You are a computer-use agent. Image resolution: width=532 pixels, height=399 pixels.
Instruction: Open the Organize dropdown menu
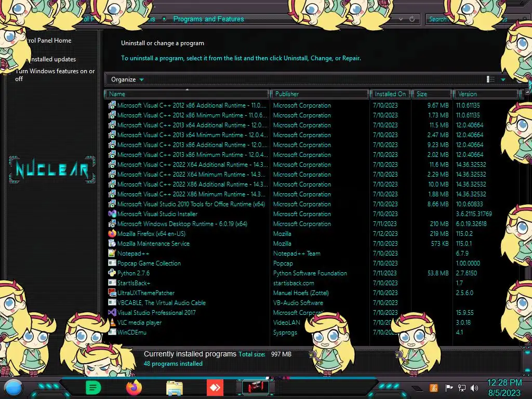click(x=127, y=79)
